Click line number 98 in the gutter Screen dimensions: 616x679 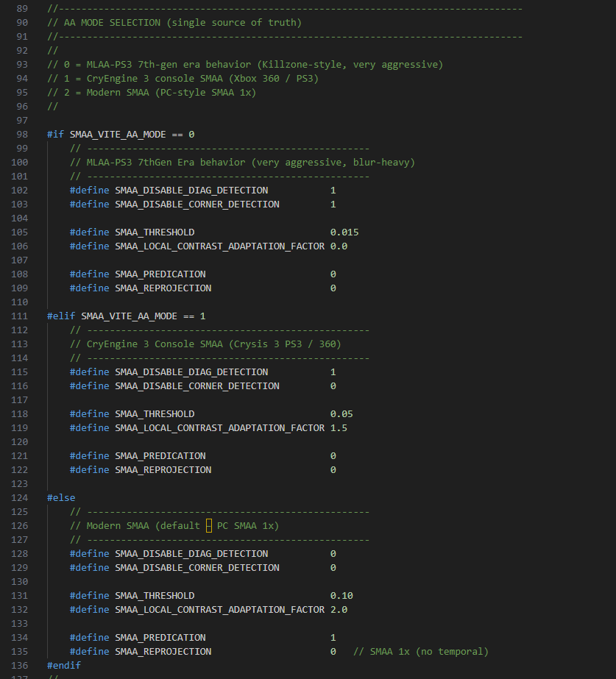pos(22,134)
